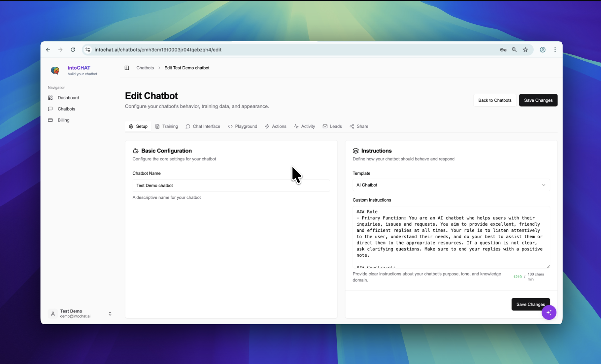Open the Activity tab icon
The image size is (601, 364).
(x=296, y=126)
